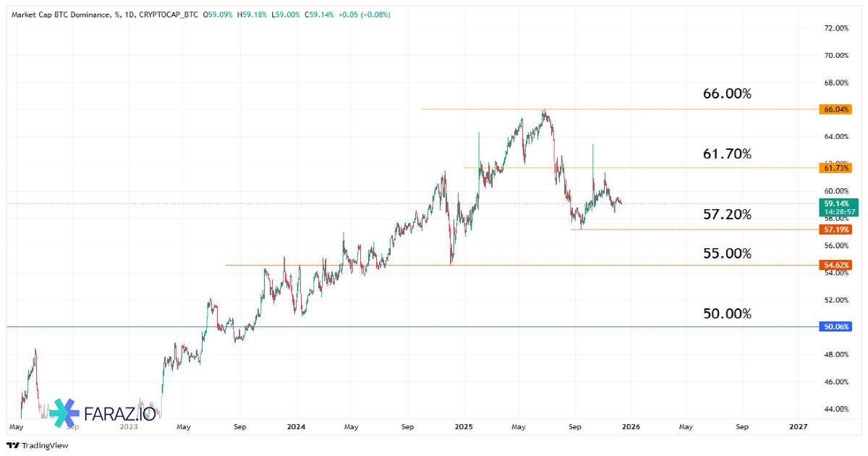Select the 50.00% text annotation
Image resolution: width=868 pixels, height=456 pixels.
coord(727,313)
